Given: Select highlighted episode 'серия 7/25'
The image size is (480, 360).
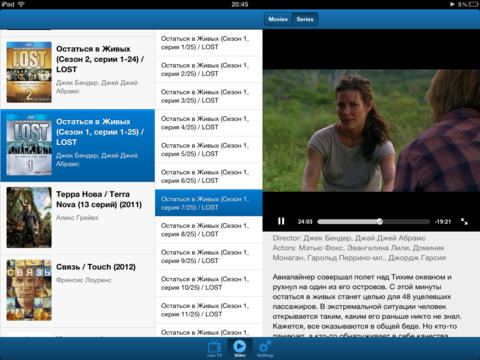Looking at the screenshot, I should pyautogui.click(x=209, y=203).
